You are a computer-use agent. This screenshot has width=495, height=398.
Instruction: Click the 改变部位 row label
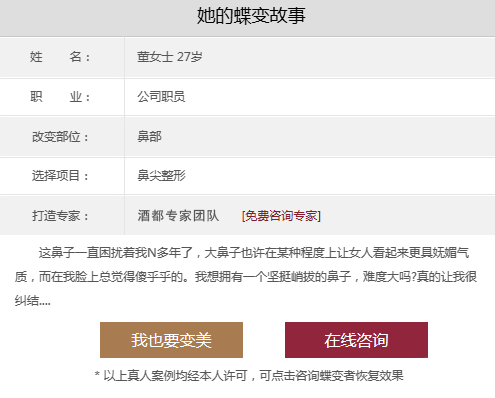[60, 137]
